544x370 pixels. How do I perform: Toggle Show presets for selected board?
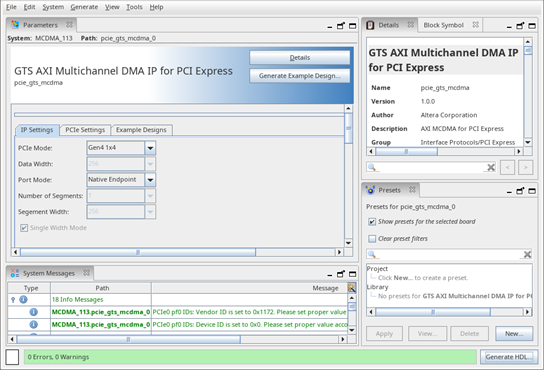(372, 222)
